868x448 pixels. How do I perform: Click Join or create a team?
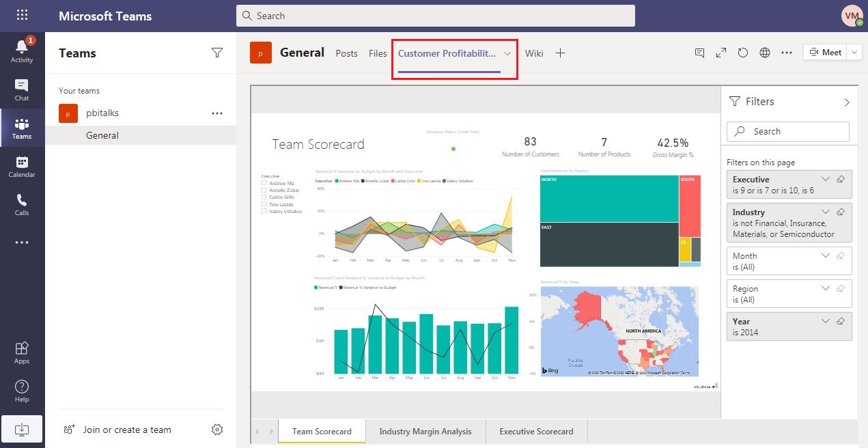point(126,430)
